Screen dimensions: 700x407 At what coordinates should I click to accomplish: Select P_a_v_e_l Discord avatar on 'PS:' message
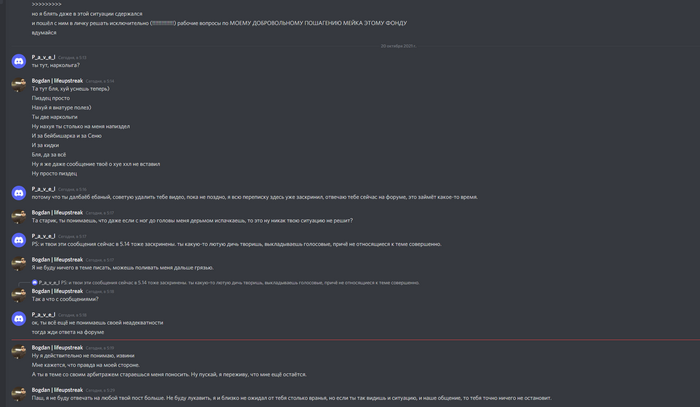pyautogui.click(x=19, y=240)
